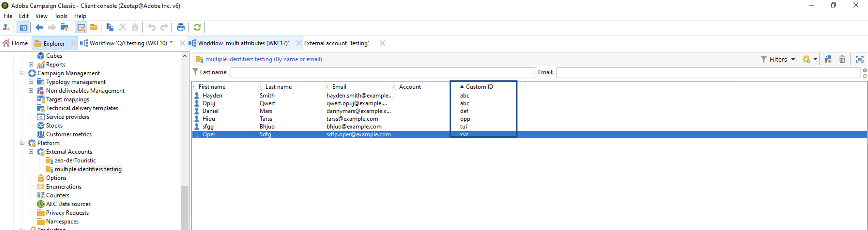Screen dimensions: 868x230
Task: Click the connect user icon in the toolbar
Action: (6, 27)
